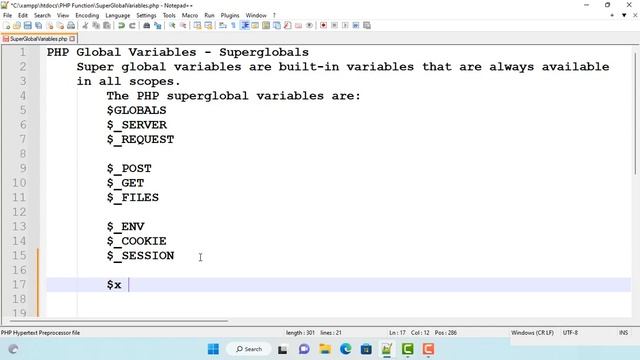Save the current file from toolbar

pyautogui.click(x=28, y=25)
